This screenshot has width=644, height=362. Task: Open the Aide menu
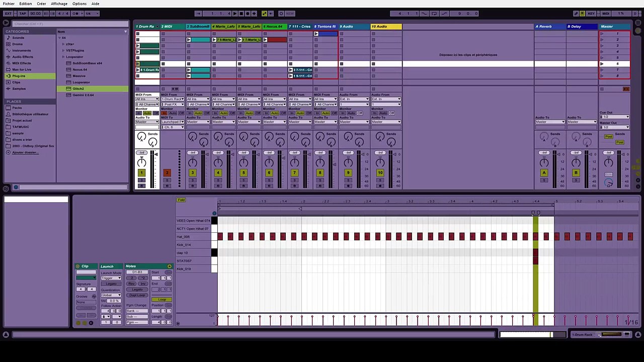(x=95, y=4)
